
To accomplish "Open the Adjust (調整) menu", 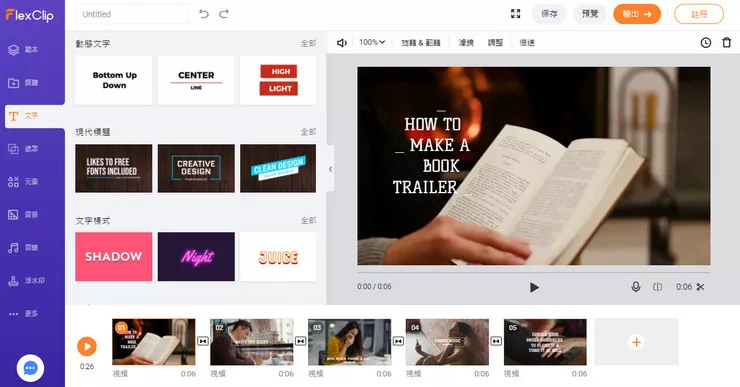I will (495, 43).
